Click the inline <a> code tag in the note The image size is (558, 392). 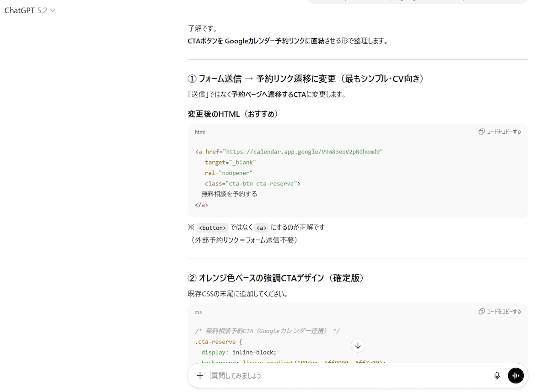(x=262, y=228)
